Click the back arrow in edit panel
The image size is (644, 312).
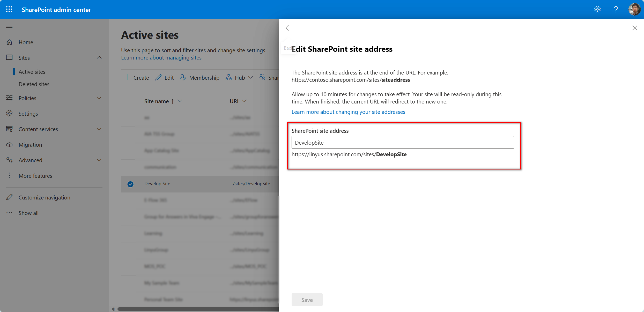click(288, 28)
